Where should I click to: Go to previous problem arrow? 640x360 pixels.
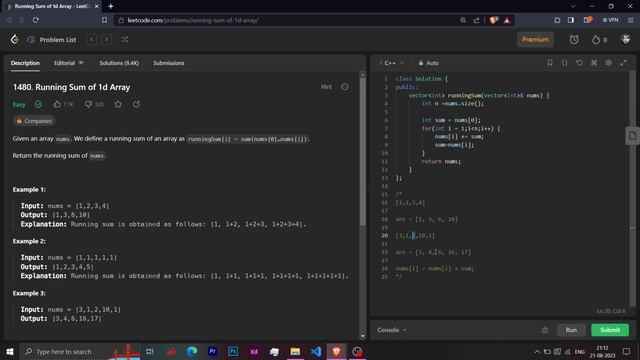[x=92, y=40]
